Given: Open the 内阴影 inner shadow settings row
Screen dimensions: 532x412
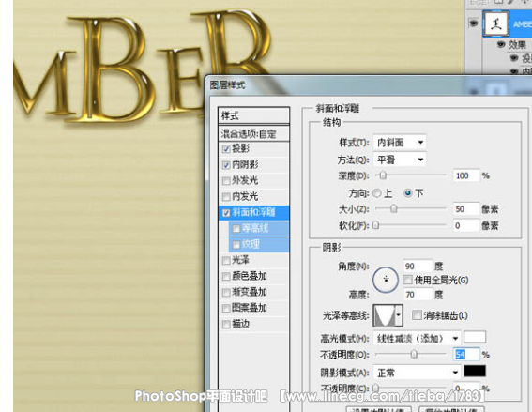Looking at the screenshot, I should [x=253, y=165].
